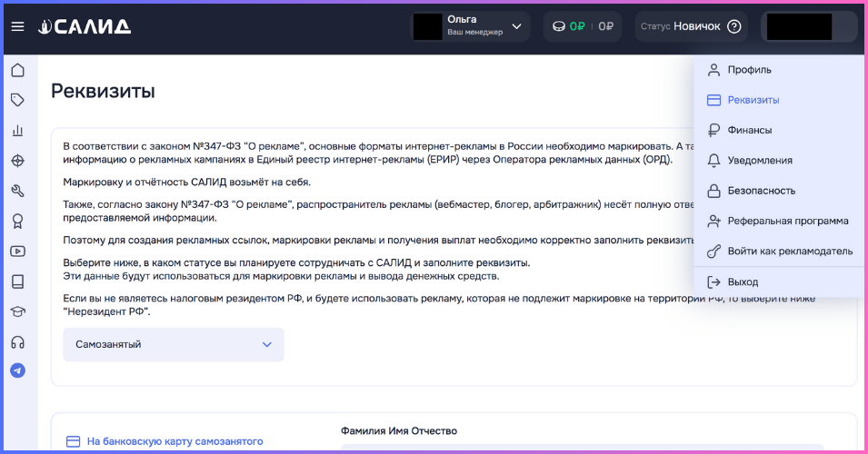
Task: Click the green 0₽ balance value
Action: [x=577, y=26]
